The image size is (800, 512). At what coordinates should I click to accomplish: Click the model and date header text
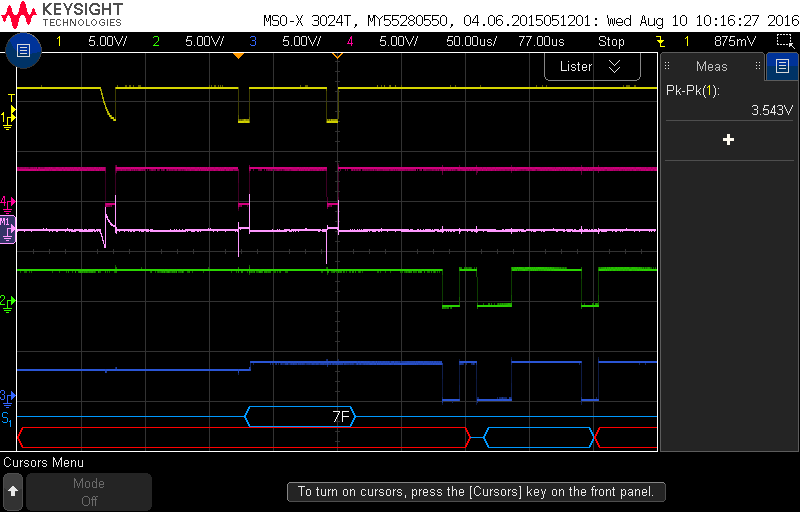pyautogui.click(x=531, y=21)
